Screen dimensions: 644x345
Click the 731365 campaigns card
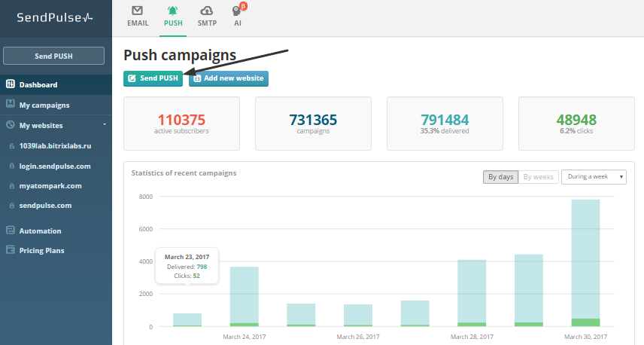tap(313, 124)
